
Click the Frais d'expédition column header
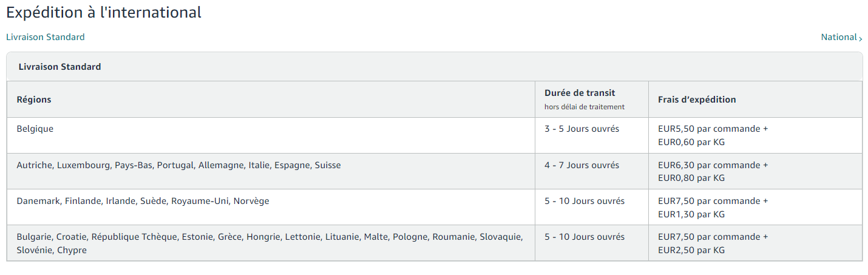[x=697, y=100]
